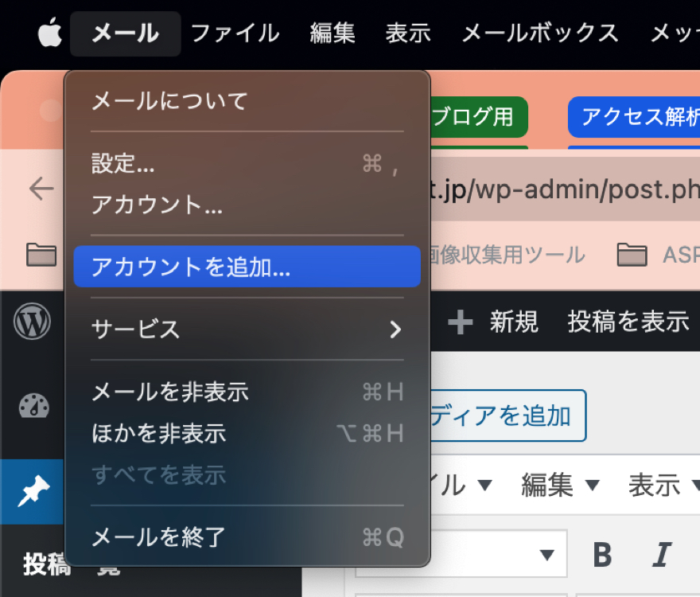The width and height of the screenshot is (700, 597).
Task: Select メールを終了 to quit Mail
Action: pyautogui.click(x=247, y=537)
